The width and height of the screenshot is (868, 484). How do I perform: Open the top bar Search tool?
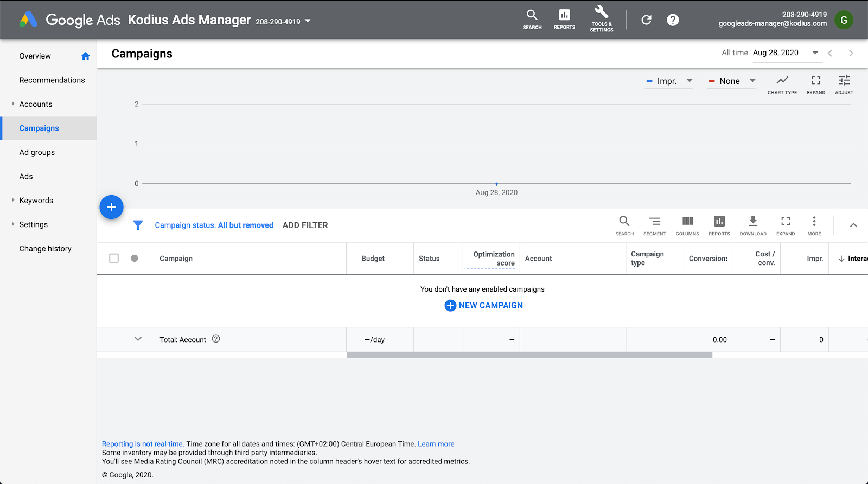[532, 20]
